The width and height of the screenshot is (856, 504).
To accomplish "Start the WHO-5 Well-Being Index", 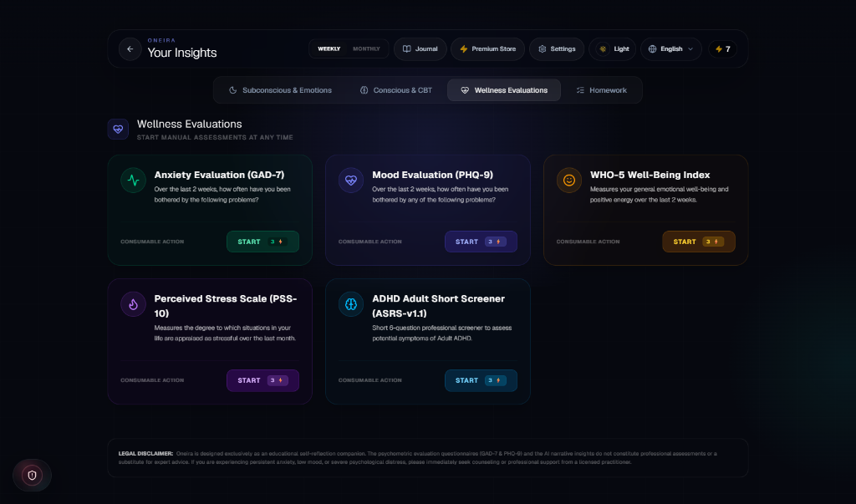I will point(698,242).
